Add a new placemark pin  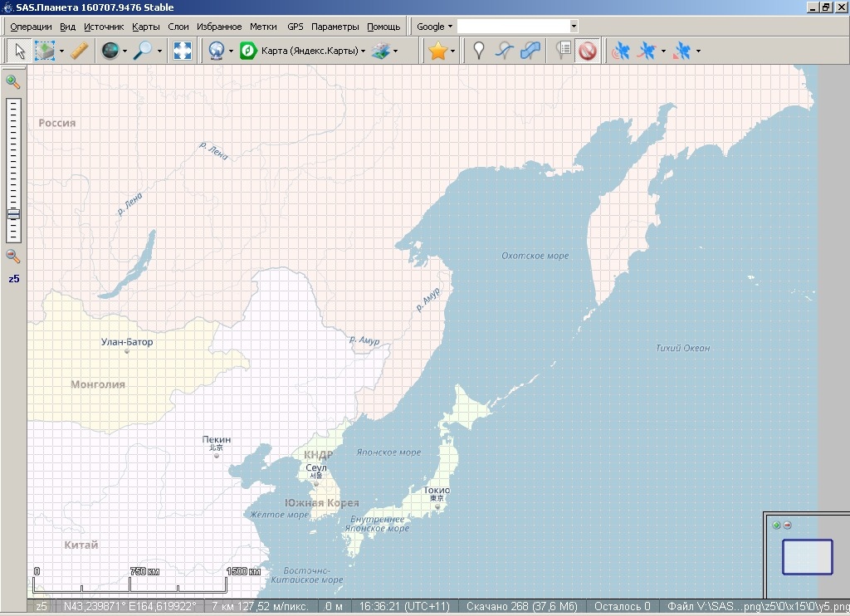point(479,51)
